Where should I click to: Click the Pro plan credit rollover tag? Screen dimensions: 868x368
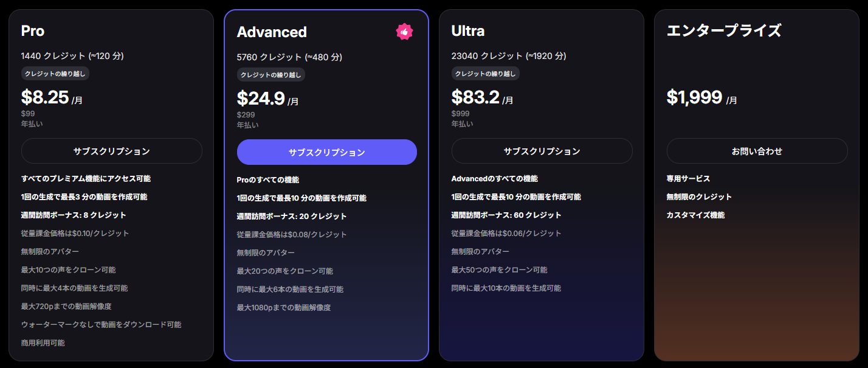pyautogui.click(x=56, y=74)
